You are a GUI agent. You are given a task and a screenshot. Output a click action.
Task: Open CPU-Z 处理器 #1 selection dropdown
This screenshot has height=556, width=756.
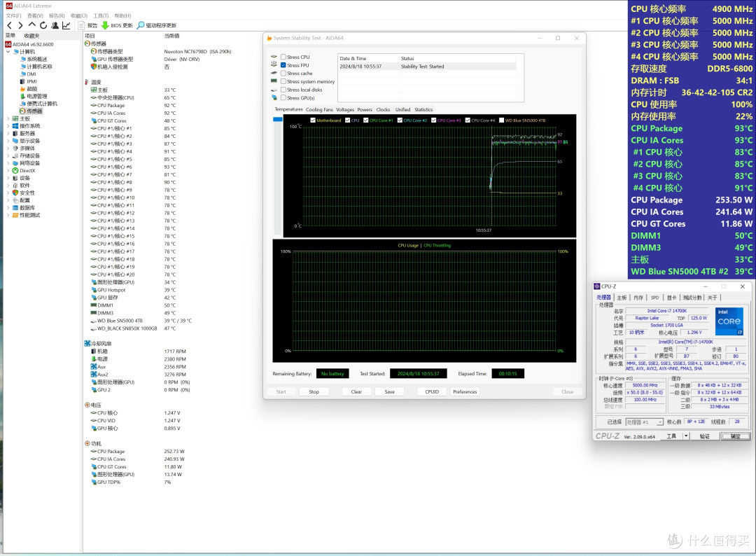coord(645,422)
